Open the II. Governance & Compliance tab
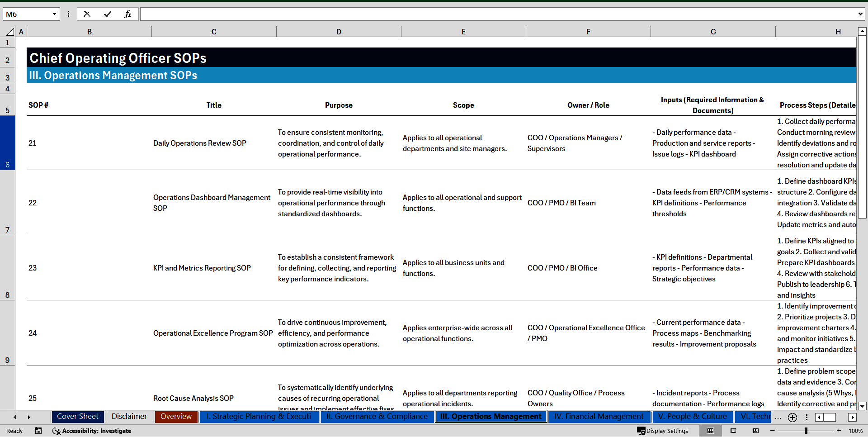 coord(377,417)
